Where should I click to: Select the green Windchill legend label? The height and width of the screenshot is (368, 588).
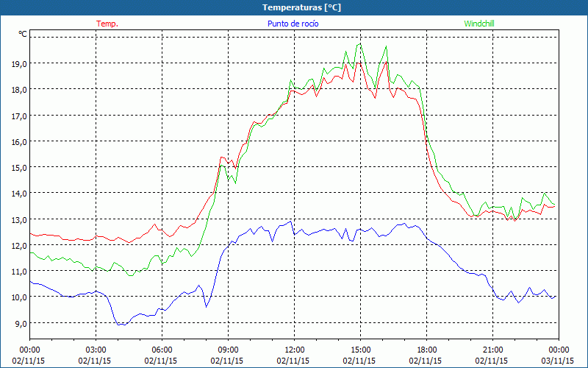coord(479,24)
